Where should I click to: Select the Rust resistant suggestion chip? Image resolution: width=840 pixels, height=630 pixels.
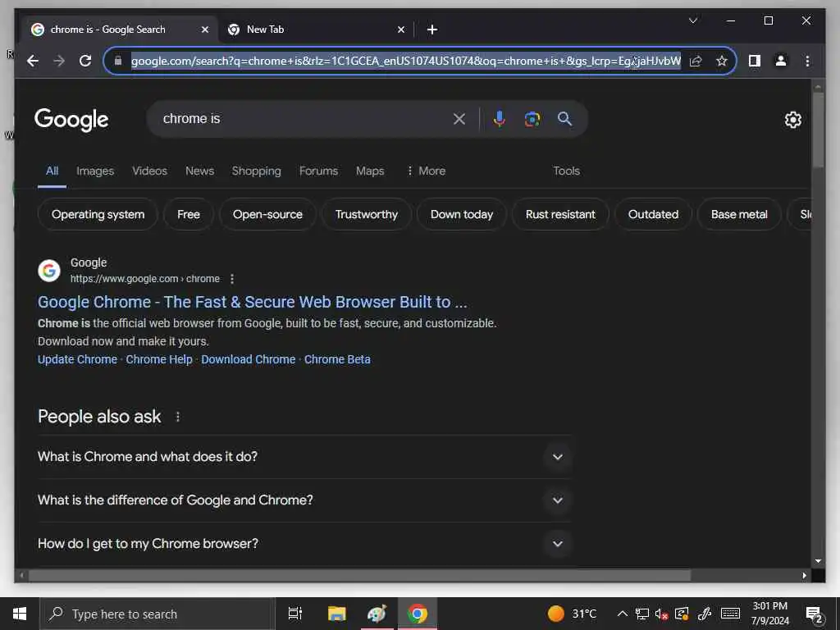(x=560, y=214)
